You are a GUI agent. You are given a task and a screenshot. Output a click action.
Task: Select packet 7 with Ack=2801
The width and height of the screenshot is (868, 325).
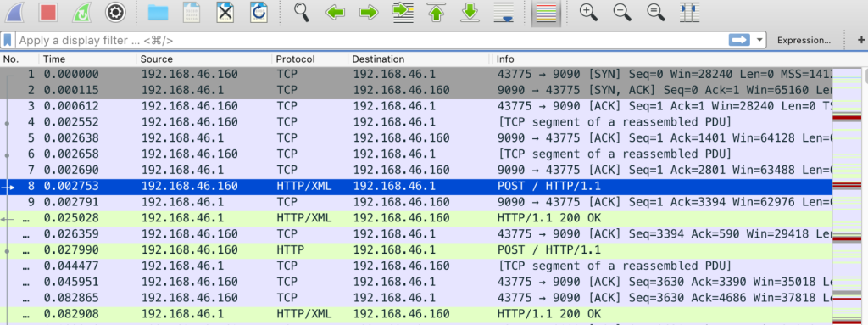tap(415, 171)
